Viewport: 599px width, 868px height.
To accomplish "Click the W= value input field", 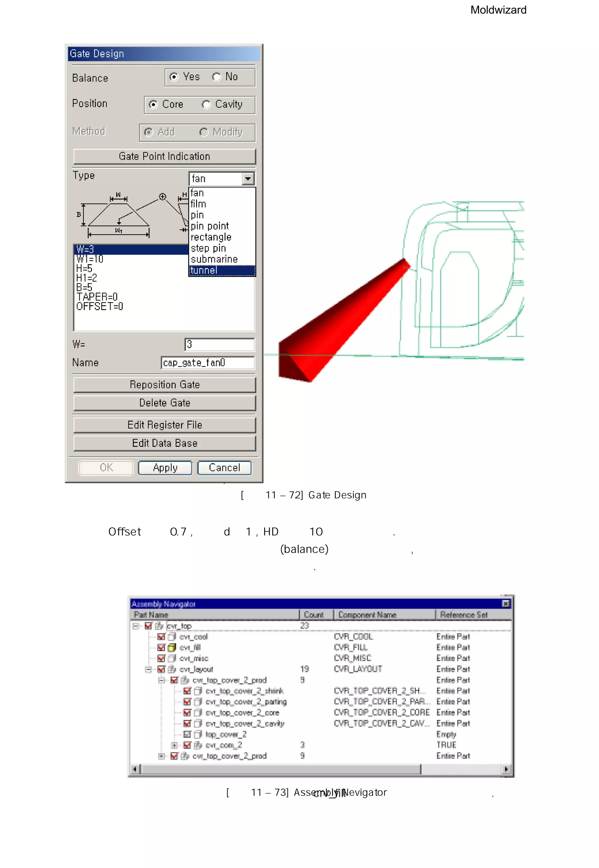I will click(220, 344).
